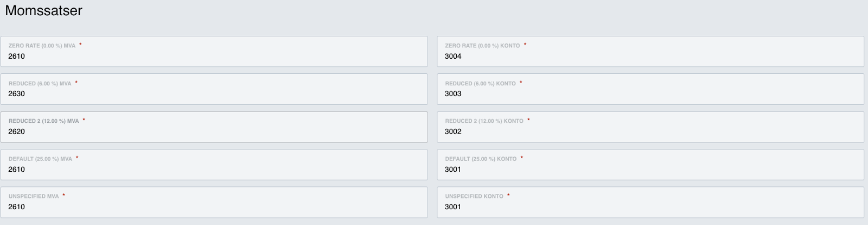Click the Unspecified Konto label text
Screen dimensions: 868x225
point(474,196)
